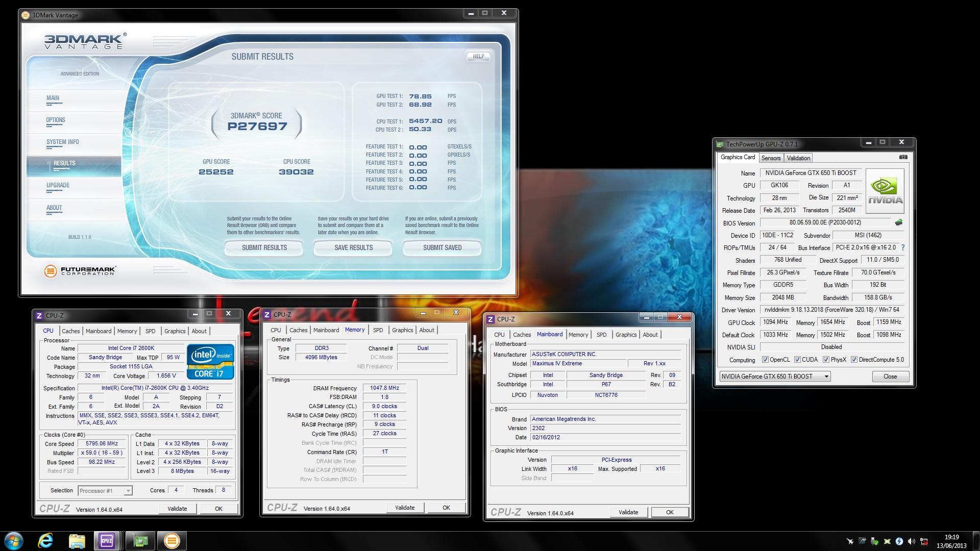This screenshot has height=551, width=980.
Task: Click Validate in the CPU-Z processor window
Action: (x=177, y=509)
